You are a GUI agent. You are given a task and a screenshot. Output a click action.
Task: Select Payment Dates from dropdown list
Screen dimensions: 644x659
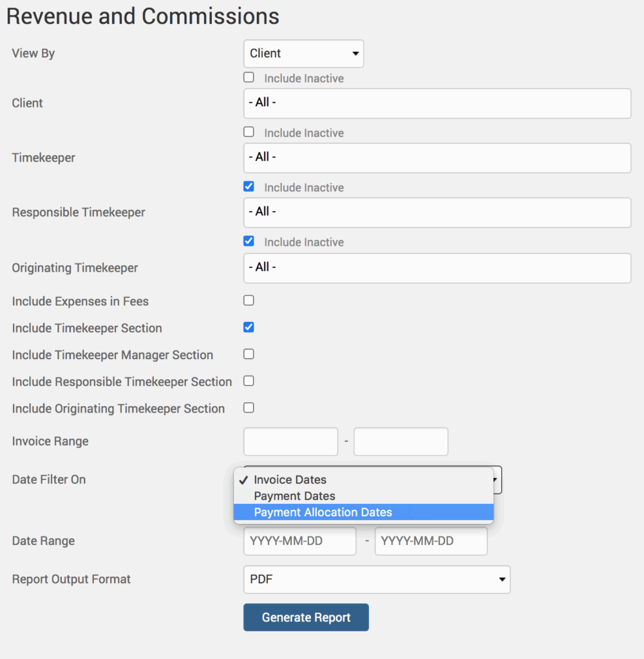pyautogui.click(x=294, y=496)
